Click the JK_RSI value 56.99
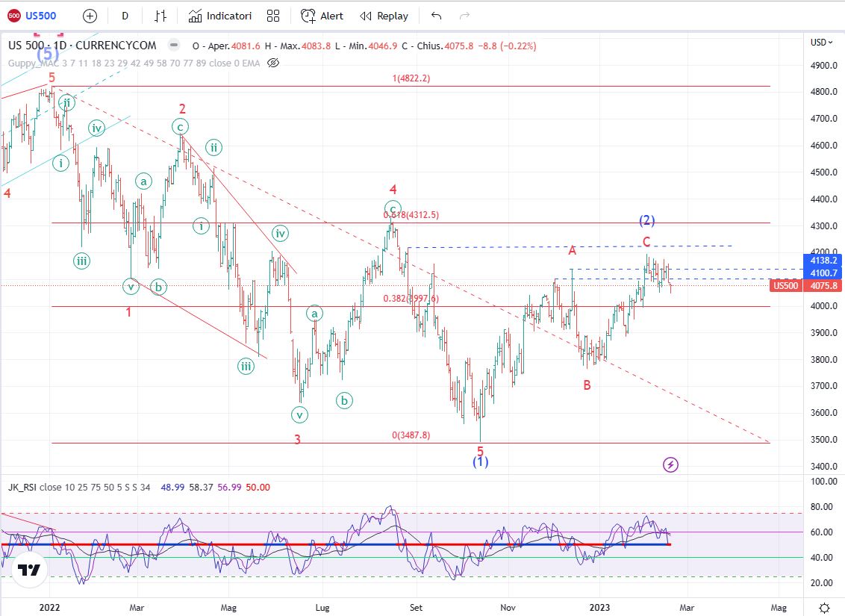 [230, 487]
